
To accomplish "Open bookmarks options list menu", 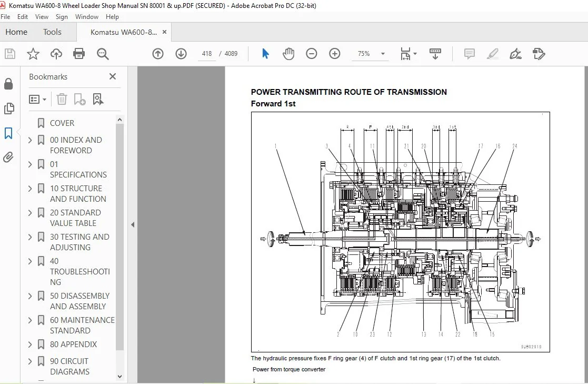I will click(x=37, y=99).
